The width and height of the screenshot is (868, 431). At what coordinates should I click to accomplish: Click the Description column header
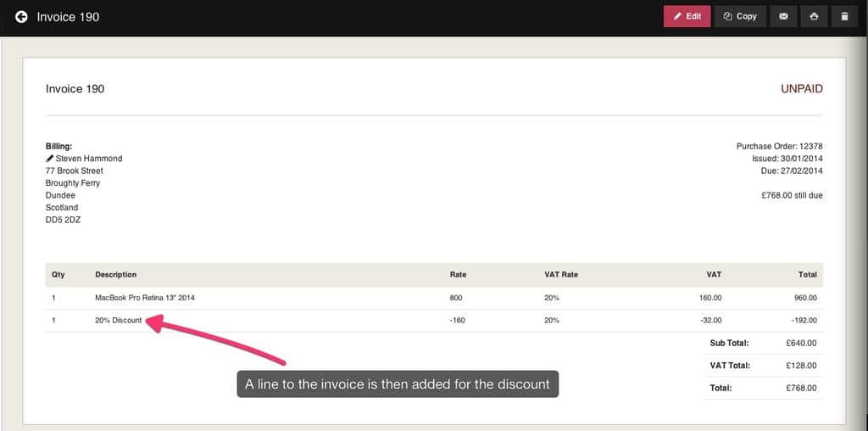[x=116, y=275]
